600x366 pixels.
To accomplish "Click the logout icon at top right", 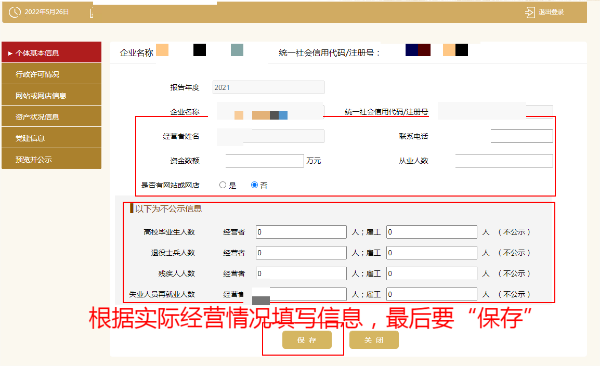I will tap(530, 12).
